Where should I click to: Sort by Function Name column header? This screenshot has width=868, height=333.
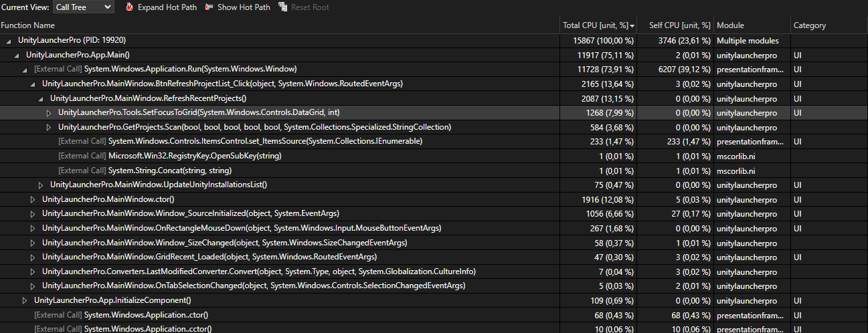click(280, 25)
